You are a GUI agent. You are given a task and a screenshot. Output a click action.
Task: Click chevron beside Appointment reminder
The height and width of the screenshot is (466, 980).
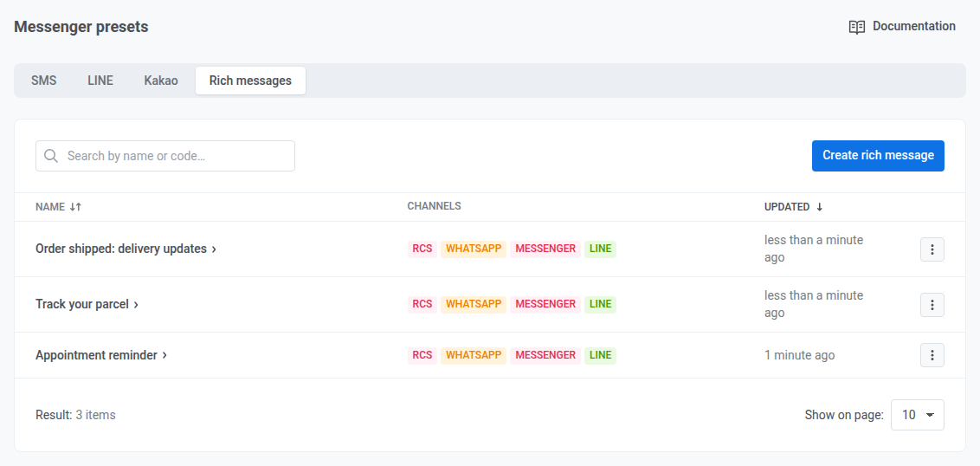[x=165, y=355]
